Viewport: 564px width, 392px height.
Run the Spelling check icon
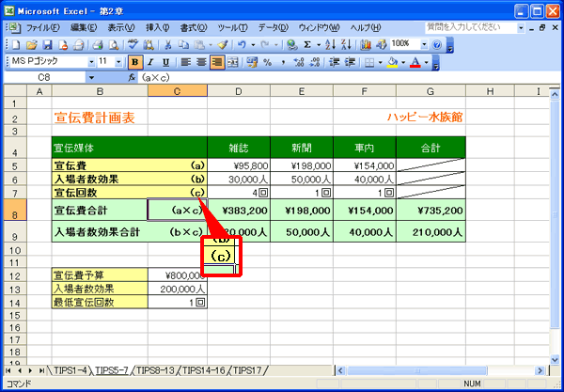tap(133, 44)
